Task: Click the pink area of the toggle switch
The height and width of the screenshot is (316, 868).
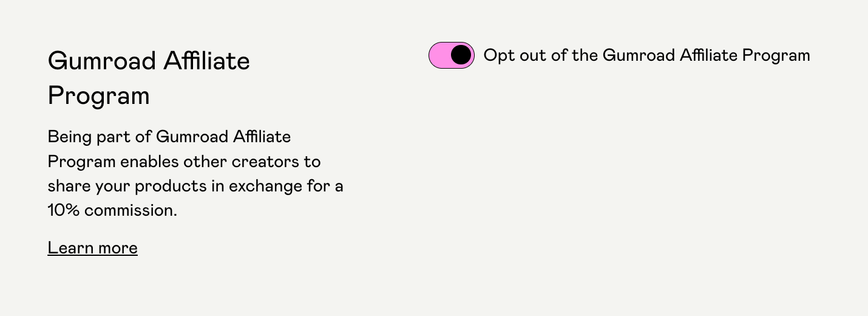Action: coord(439,55)
